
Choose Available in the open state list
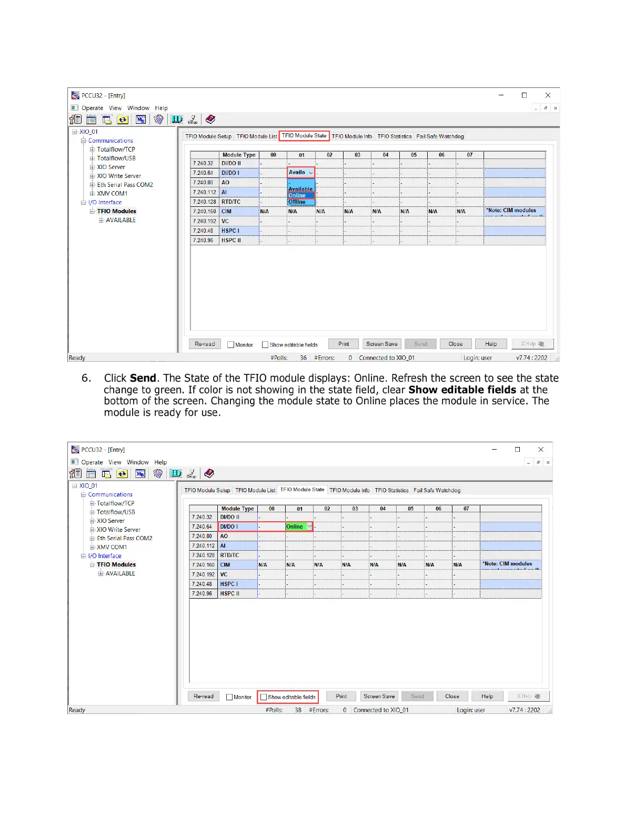click(x=301, y=189)
